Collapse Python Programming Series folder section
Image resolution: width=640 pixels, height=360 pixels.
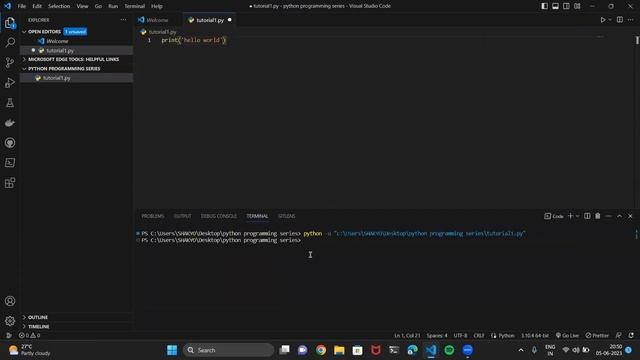(64, 69)
